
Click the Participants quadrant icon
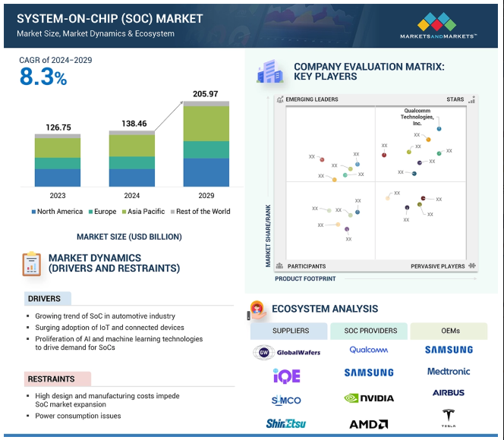click(279, 266)
